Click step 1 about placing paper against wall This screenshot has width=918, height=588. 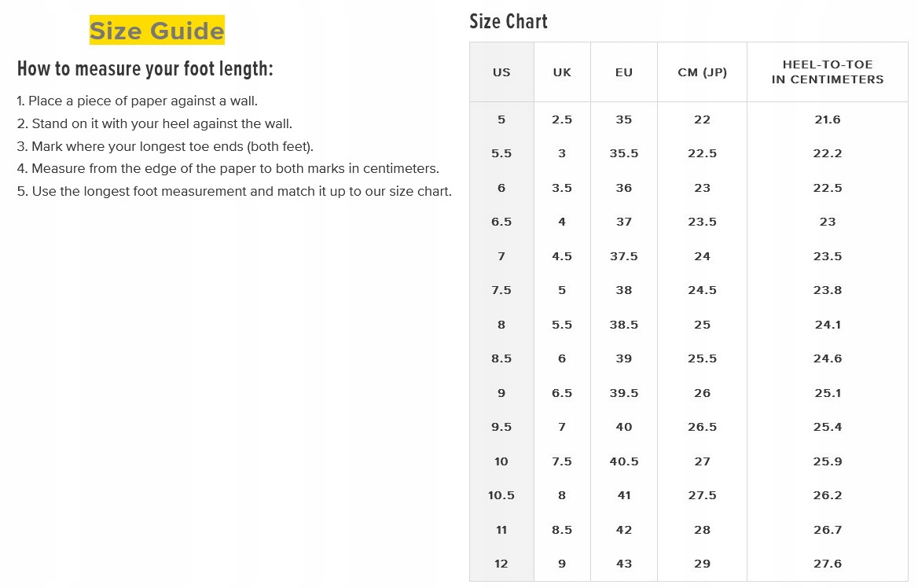pyautogui.click(x=138, y=101)
